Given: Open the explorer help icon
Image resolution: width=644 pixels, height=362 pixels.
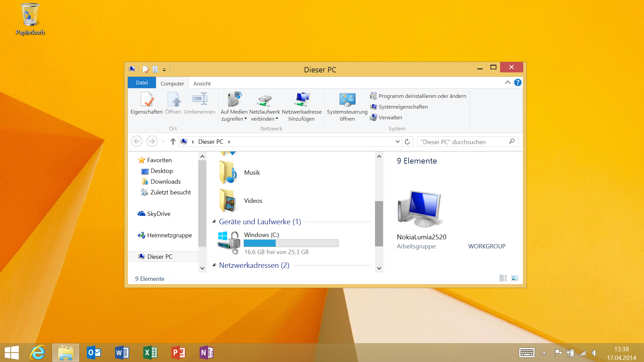Looking at the screenshot, I should (x=518, y=82).
